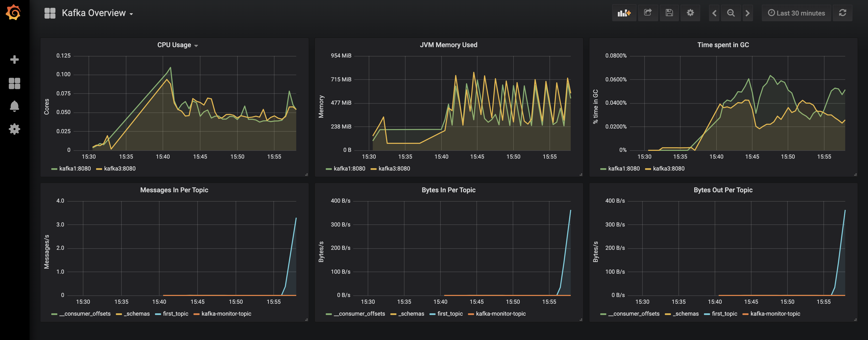Click the Grafana logo home icon
Screen dimensions: 868x340
13,12
